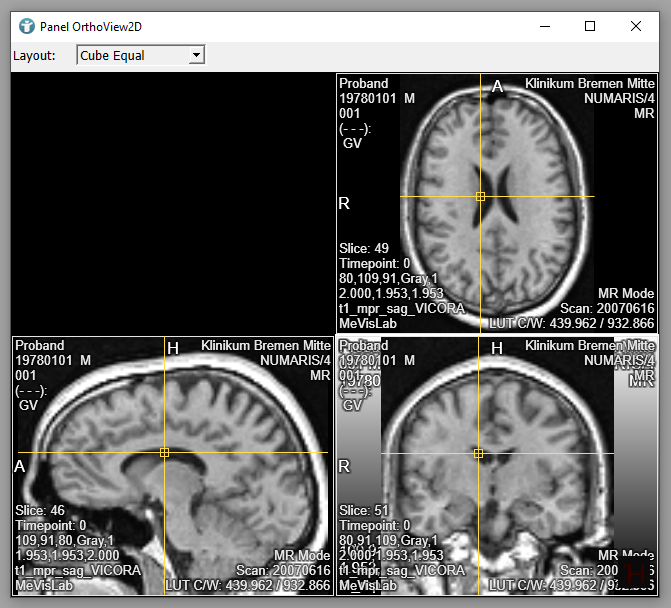This screenshot has height=608, width=671.
Task: Minimize the Panel OrthoView2D window
Action: (x=544, y=26)
